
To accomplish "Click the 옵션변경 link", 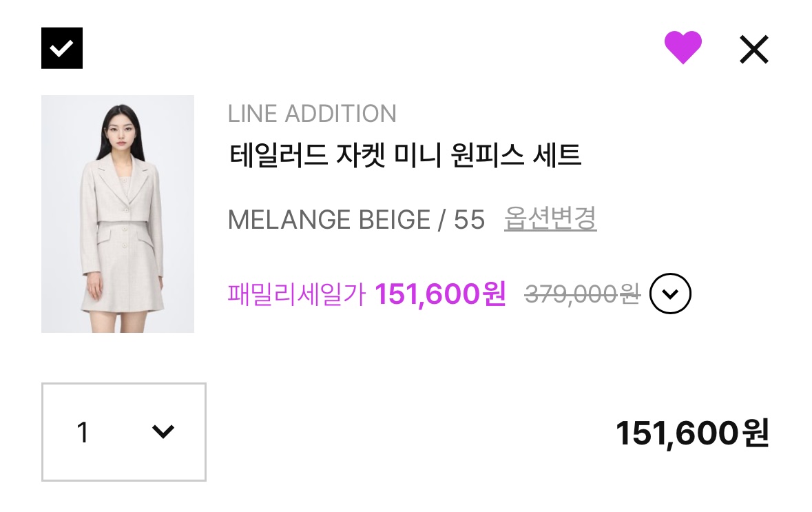I will coord(550,219).
